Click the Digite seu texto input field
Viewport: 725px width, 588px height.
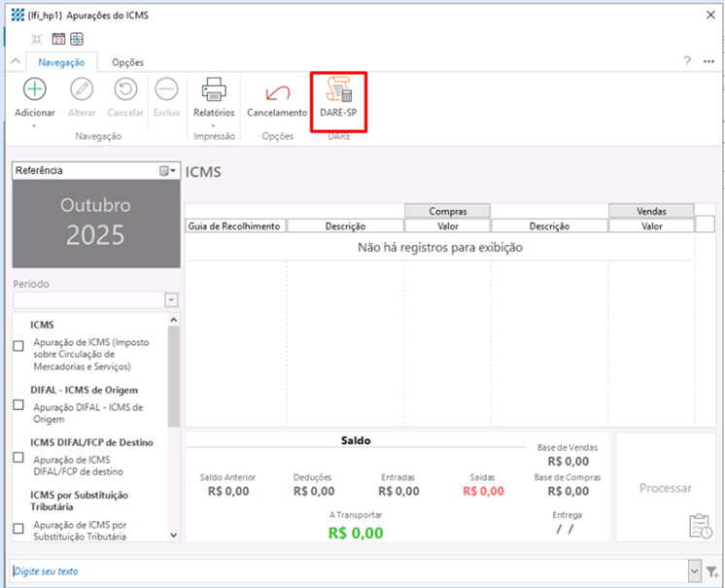340,571
